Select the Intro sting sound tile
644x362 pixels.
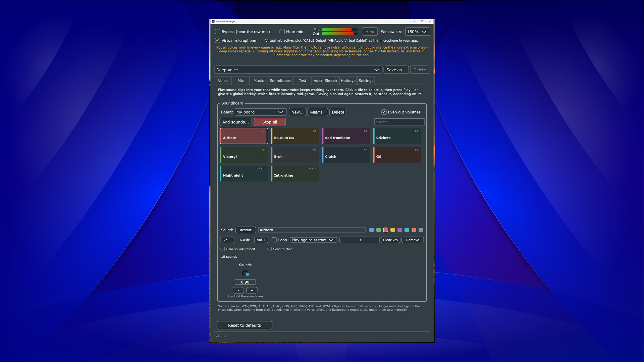click(x=295, y=174)
